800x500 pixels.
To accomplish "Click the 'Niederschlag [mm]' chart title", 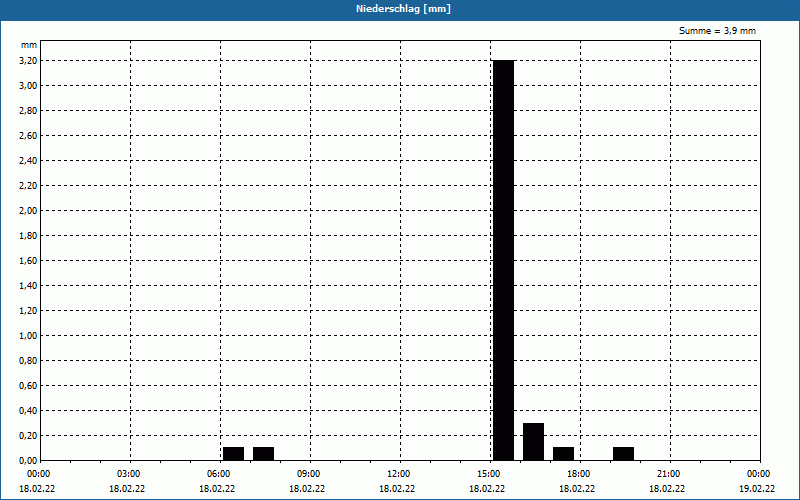I will point(403,9).
